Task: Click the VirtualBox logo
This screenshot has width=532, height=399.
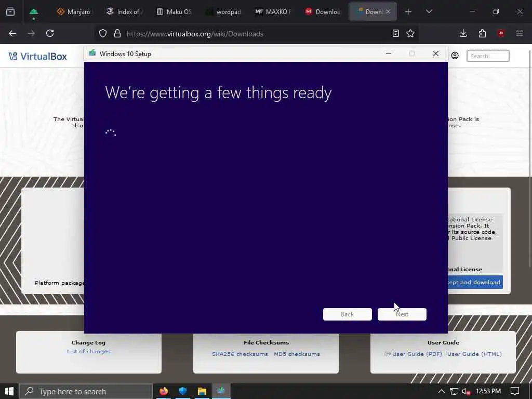Action: coord(37,56)
